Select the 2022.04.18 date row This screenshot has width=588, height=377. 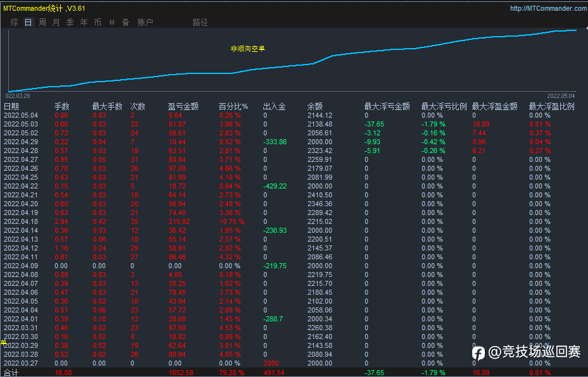pos(21,221)
